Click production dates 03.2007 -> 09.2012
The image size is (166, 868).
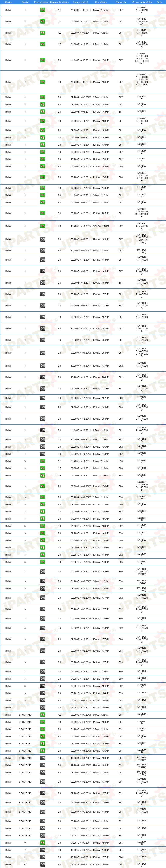[x=81, y=353]
